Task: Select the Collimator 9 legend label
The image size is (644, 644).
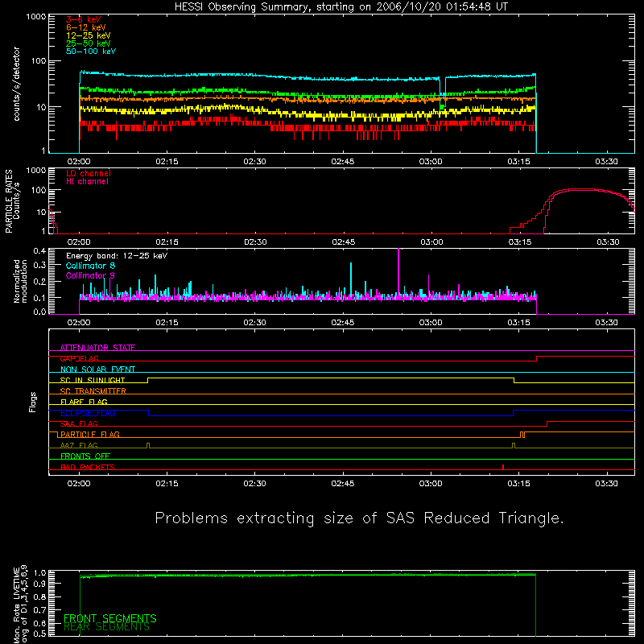Action: click(x=90, y=275)
